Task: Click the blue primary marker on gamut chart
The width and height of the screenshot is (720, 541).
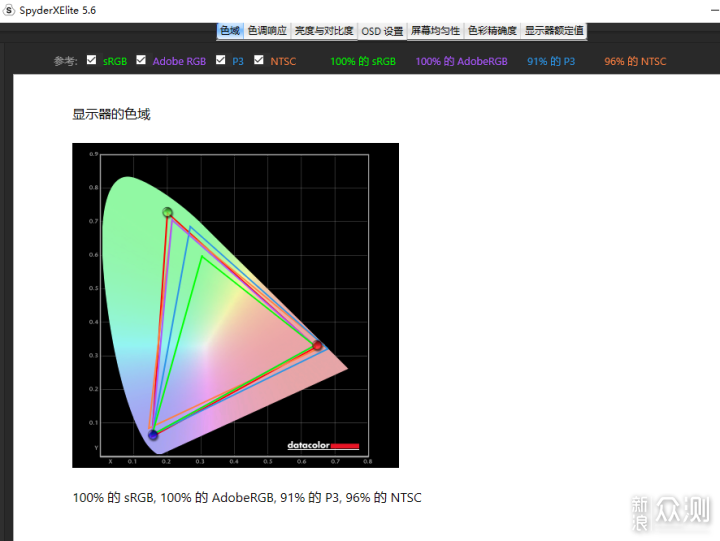Action: click(x=153, y=434)
